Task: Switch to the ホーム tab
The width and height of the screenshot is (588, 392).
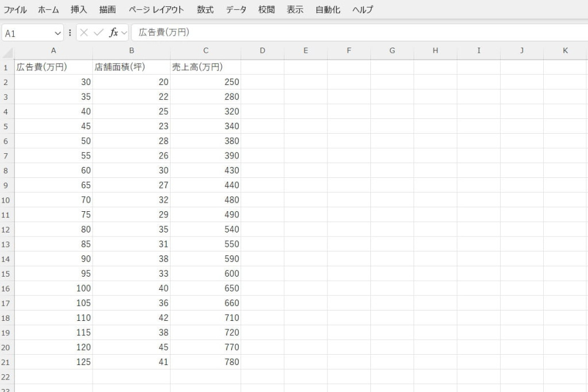Action: pyautogui.click(x=48, y=10)
